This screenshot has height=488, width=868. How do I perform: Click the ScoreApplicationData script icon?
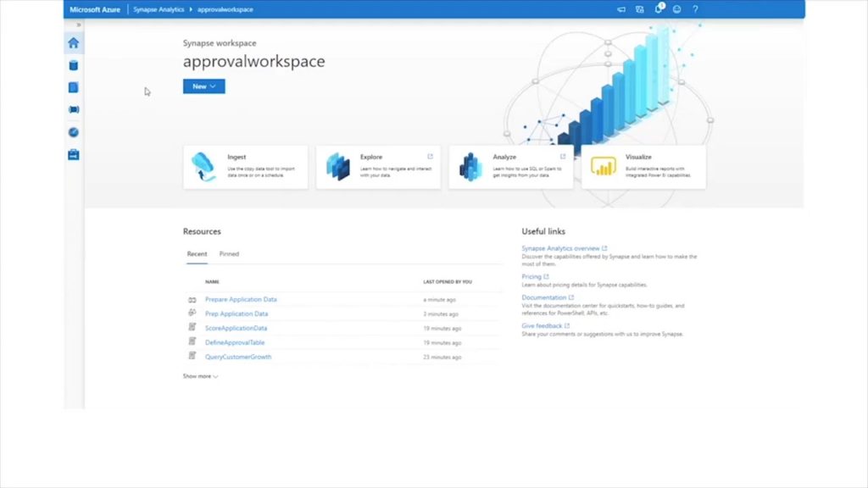pyautogui.click(x=192, y=327)
